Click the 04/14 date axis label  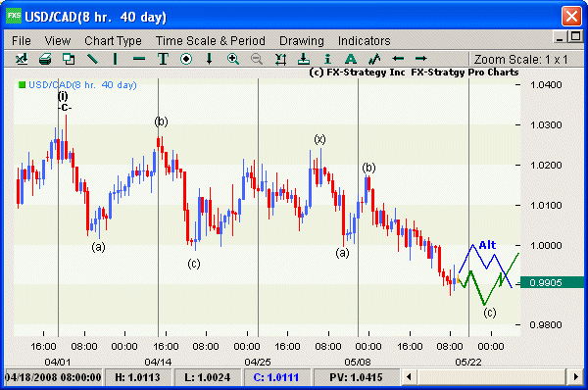pyautogui.click(x=158, y=362)
